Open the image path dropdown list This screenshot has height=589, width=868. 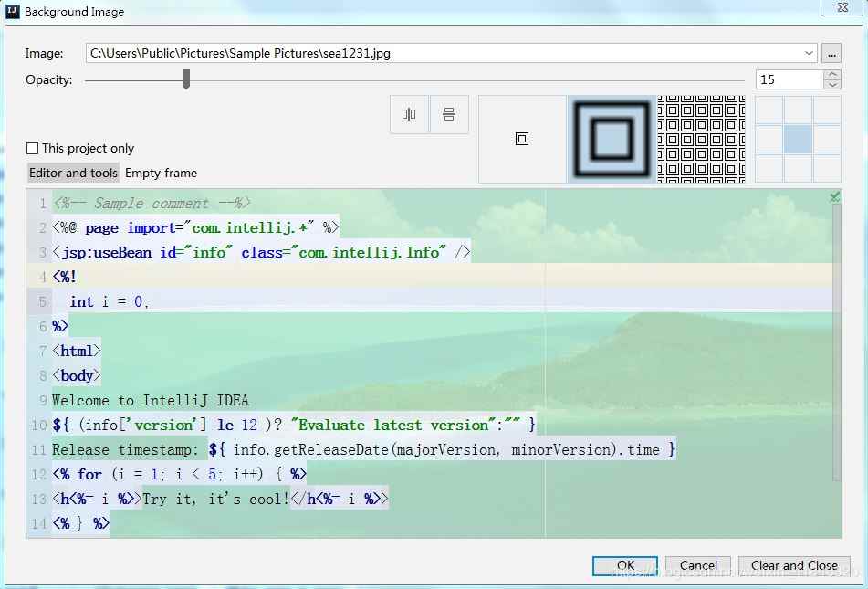click(x=808, y=53)
